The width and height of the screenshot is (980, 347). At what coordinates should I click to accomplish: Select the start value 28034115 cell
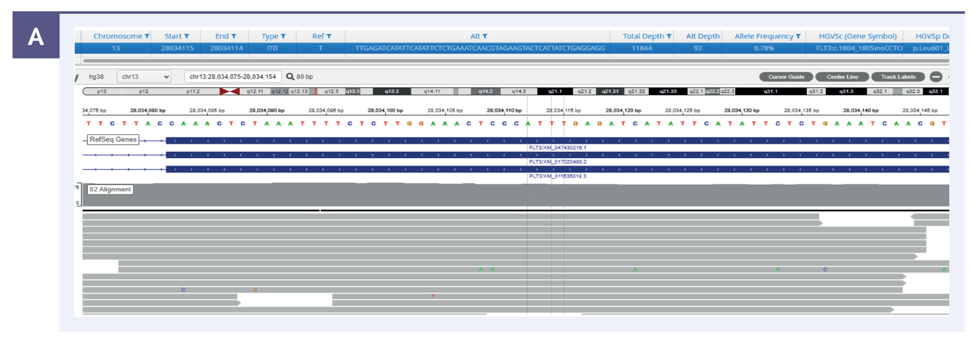177,48
